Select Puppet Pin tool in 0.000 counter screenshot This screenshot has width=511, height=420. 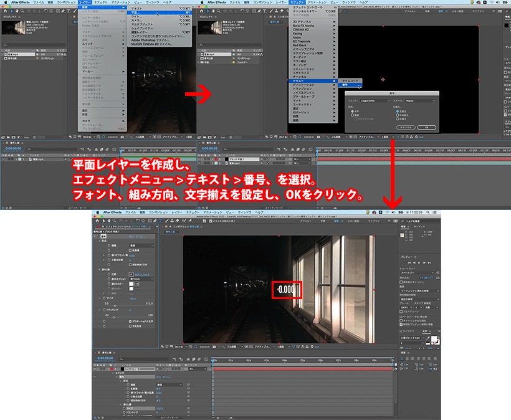[190, 221]
